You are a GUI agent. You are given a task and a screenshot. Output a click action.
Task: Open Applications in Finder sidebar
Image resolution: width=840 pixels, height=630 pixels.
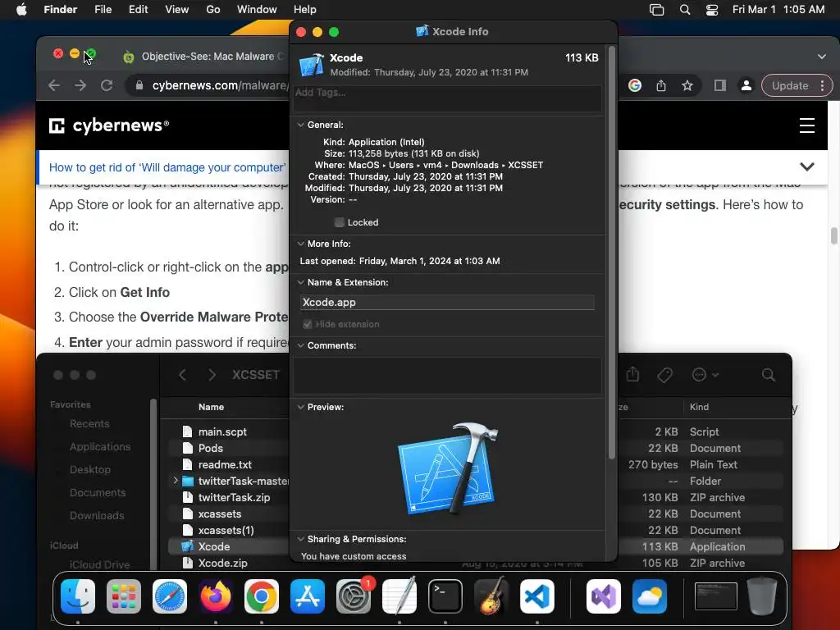(100, 447)
